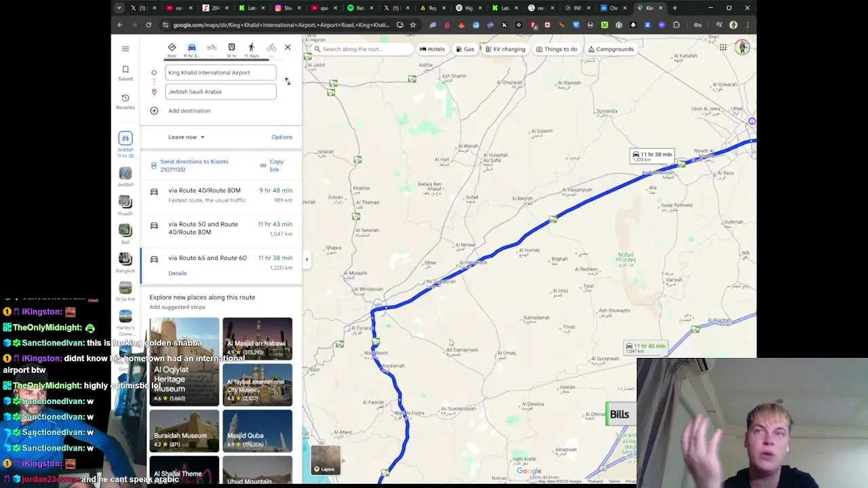Select the Driving travel mode
Screen dimensions: 868x488
192,49
